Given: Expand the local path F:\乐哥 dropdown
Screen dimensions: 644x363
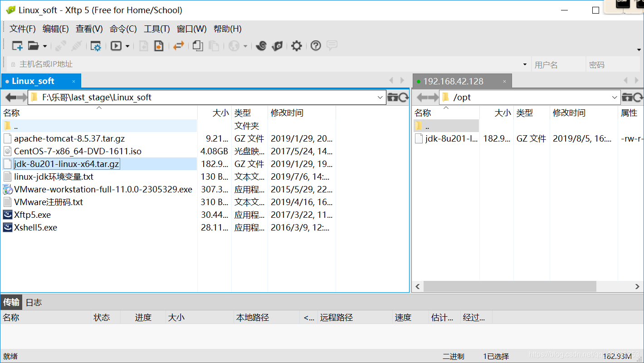Looking at the screenshot, I should tap(380, 97).
